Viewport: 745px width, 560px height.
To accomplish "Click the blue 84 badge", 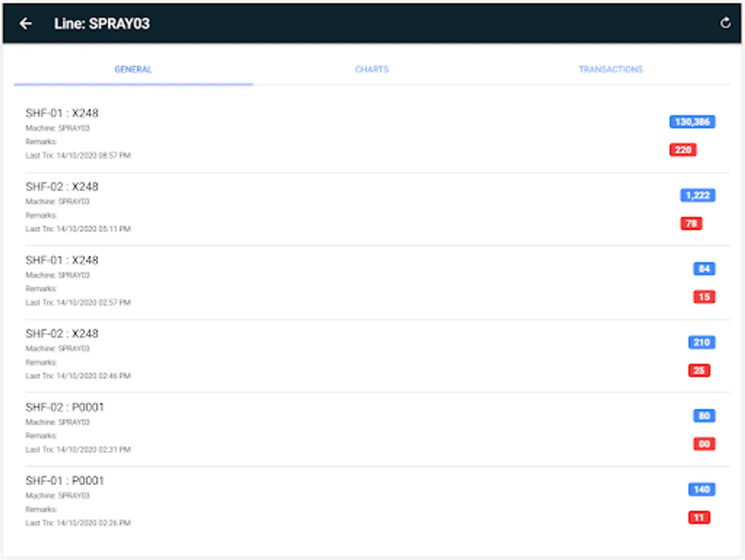I will click(x=704, y=269).
